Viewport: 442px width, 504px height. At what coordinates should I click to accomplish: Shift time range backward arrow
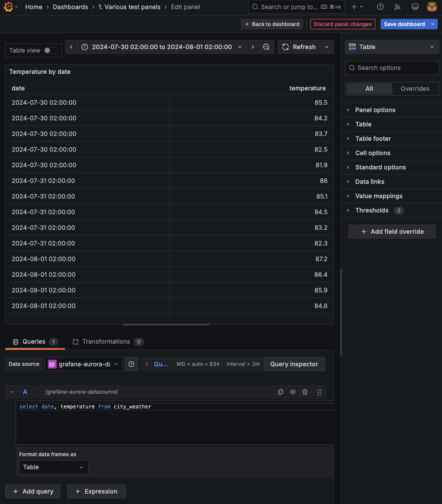tap(71, 47)
